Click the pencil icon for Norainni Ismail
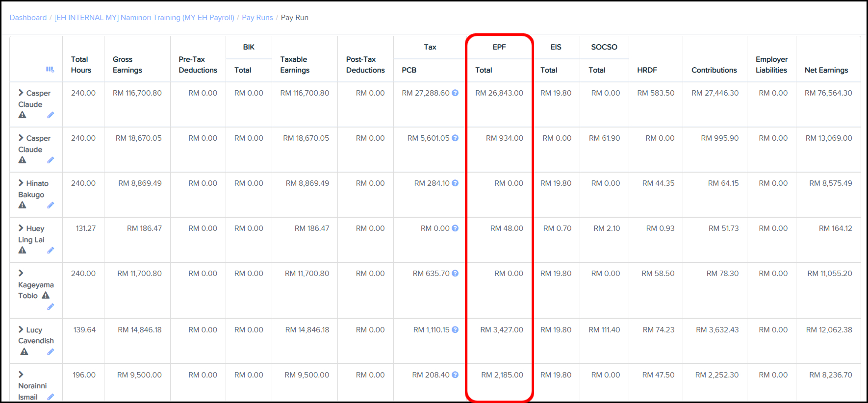 point(51,397)
